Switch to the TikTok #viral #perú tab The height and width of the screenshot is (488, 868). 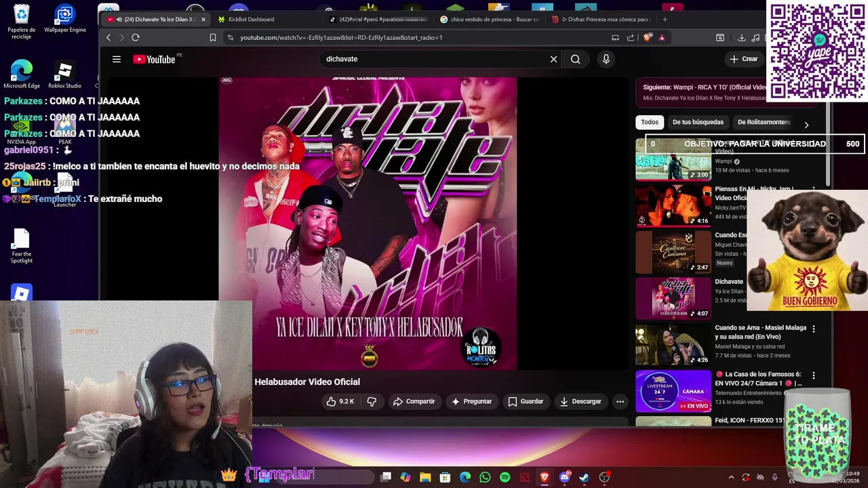(x=380, y=19)
